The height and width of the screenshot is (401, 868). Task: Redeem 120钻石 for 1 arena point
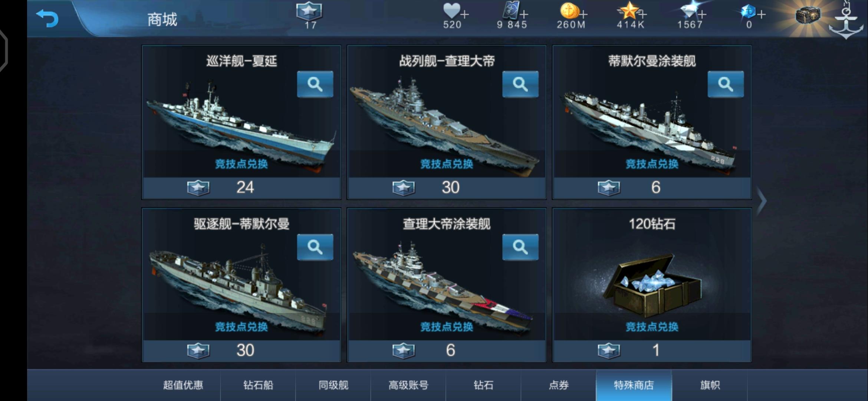click(x=652, y=350)
